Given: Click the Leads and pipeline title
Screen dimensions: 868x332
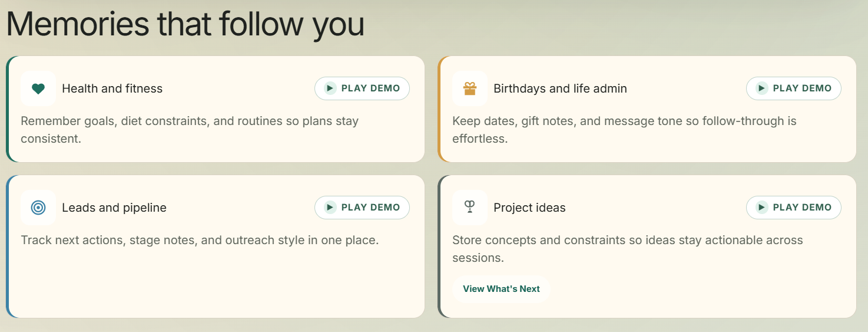Looking at the screenshot, I should click(x=114, y=208).
